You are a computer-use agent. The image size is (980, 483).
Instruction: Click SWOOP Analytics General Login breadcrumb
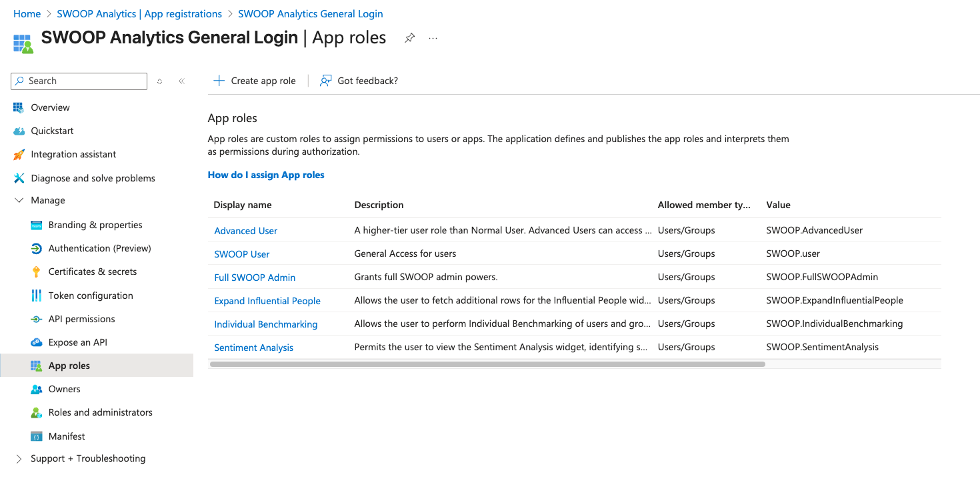click(311, 14)
